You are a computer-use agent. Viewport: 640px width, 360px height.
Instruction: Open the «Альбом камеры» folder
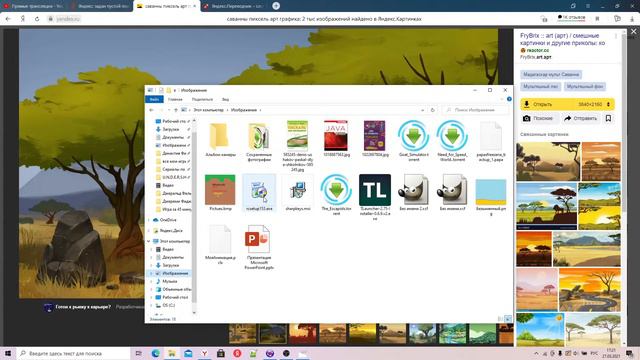[x=220, y=139]
